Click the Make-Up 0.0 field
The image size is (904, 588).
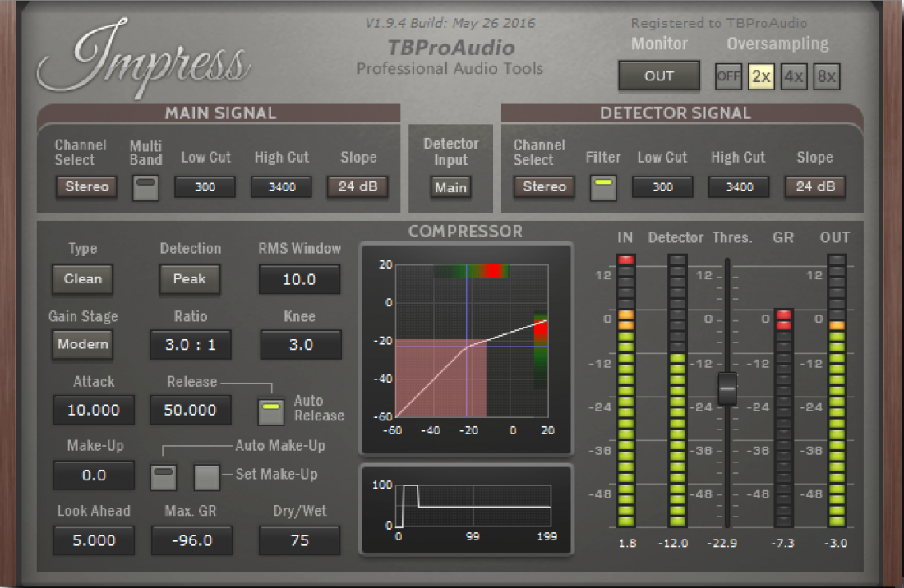[x=94, y=475]
